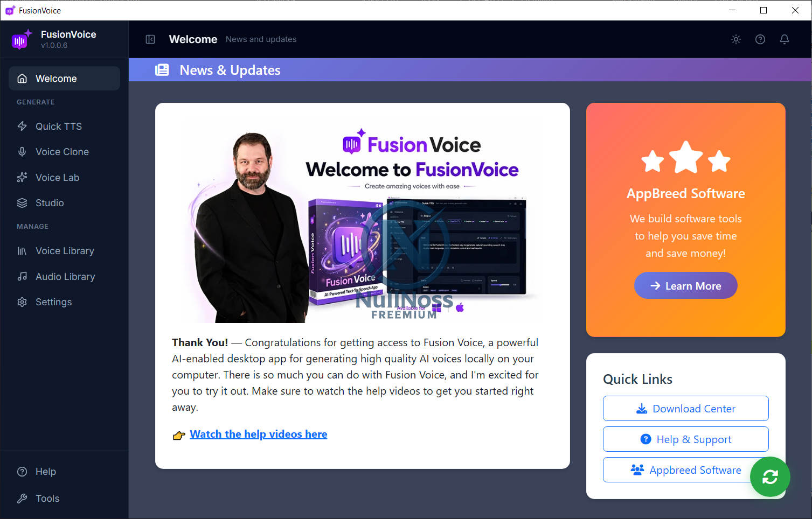Click the News and updates subtitle

pyautogui.click(x=261, y=39)
